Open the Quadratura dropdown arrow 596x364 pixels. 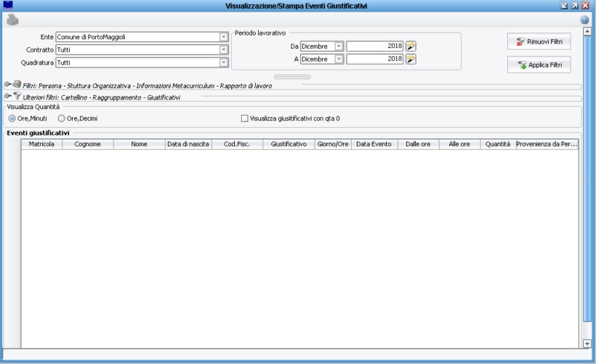[224, 62]
